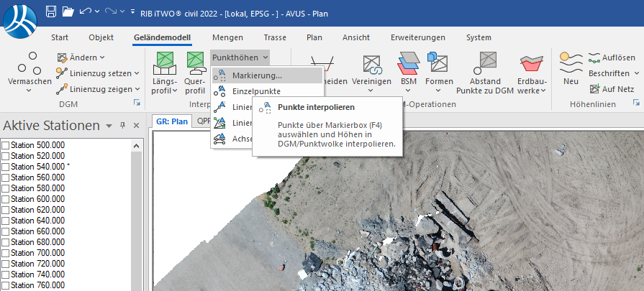Image resolution: width=644 pixels, height=291 pixels.
Task: Click the BSM layers icon
Action: point(409,63)
